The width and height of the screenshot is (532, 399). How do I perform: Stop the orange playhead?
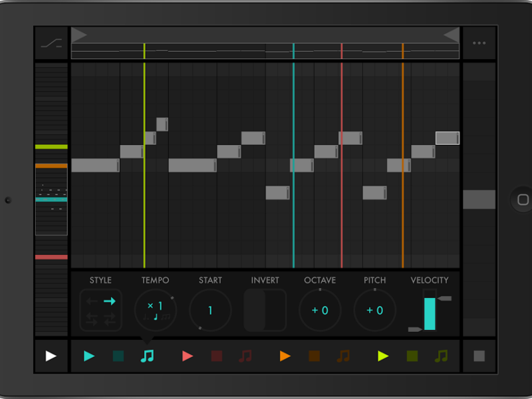pyautogui.click(x=315, y=356)
